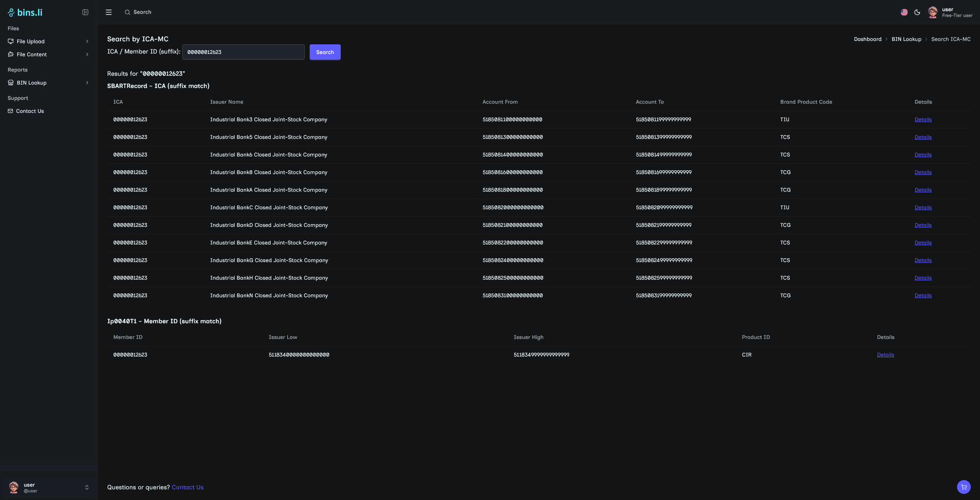This screenshot has width=980, height=500.
Task: Open BIN Lookup in sidebar
Action: coord(49,83)
